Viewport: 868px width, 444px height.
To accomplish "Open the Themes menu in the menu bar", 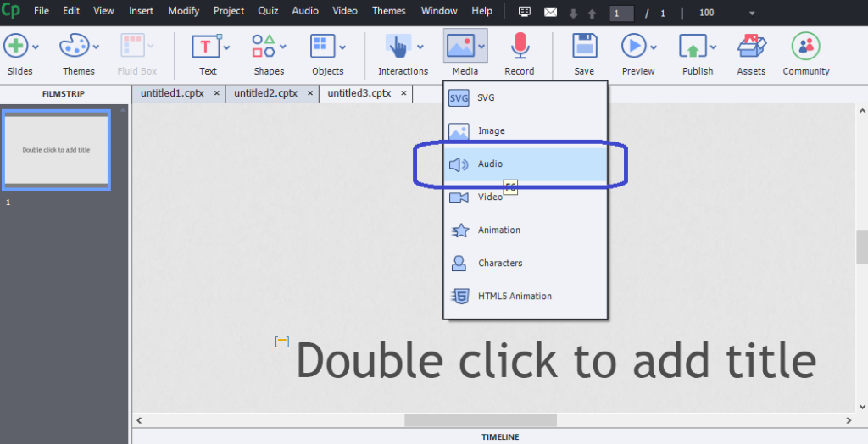I will [388, 10].
